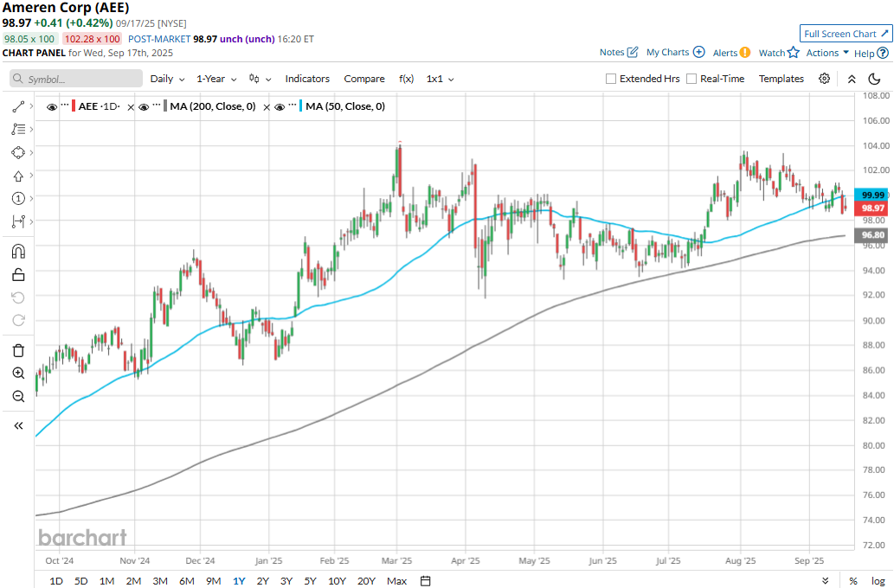Click the MA 200 gray color swatch
Image resolution: width=894 pixels, height=588 pixels.
[165, 106]
